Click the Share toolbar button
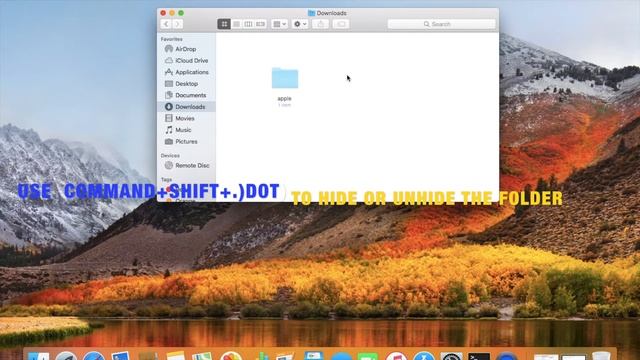 pyautogui.click(x=320, y=24)
